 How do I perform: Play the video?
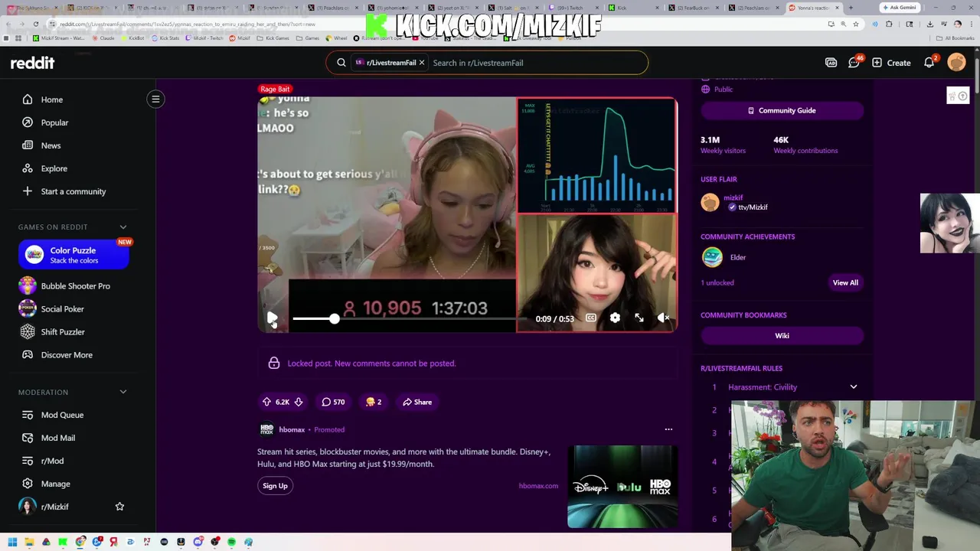(x=272, y=318)
